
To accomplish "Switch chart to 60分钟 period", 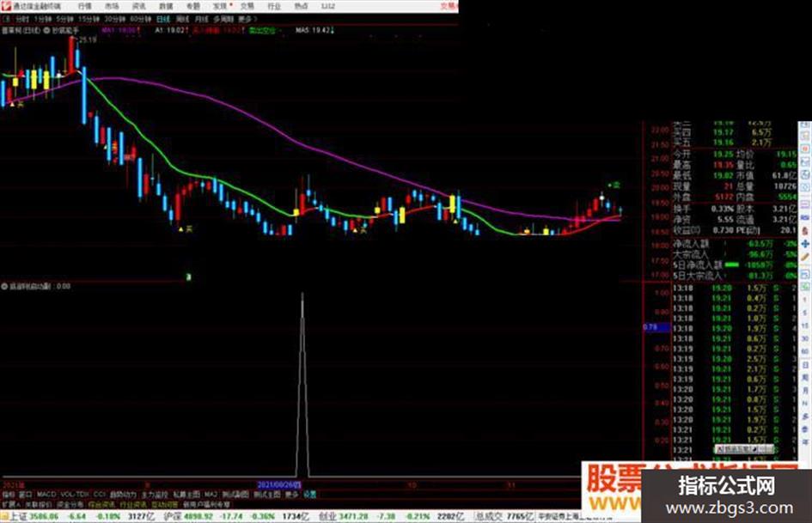I will 140,19.
